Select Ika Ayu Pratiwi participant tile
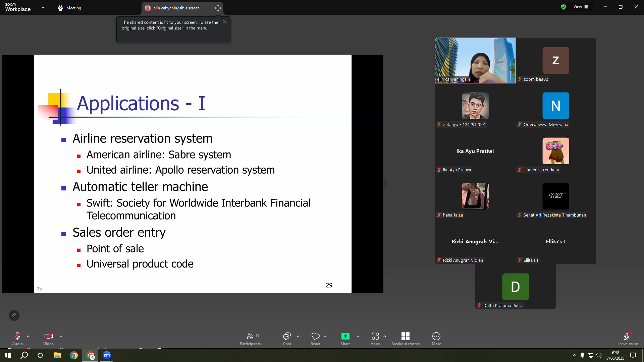Screen dimensions: 644x362 (475, 151)
